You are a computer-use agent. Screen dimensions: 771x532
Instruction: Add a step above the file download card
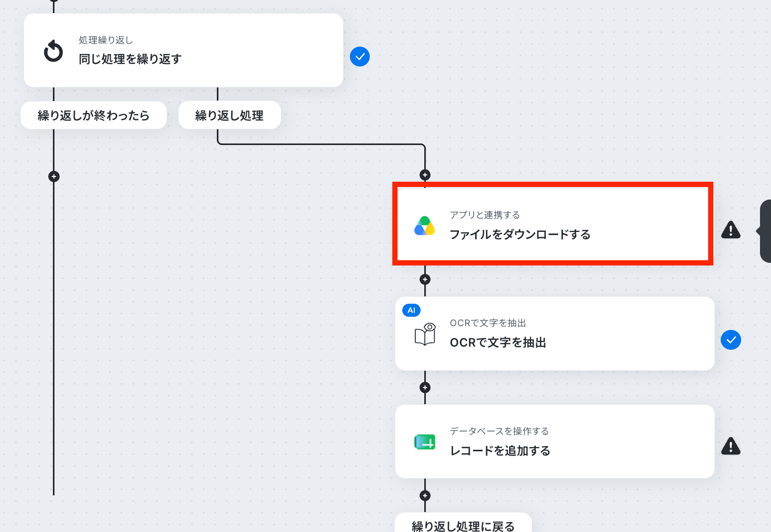pyautogui.click(x=425, y=175)
